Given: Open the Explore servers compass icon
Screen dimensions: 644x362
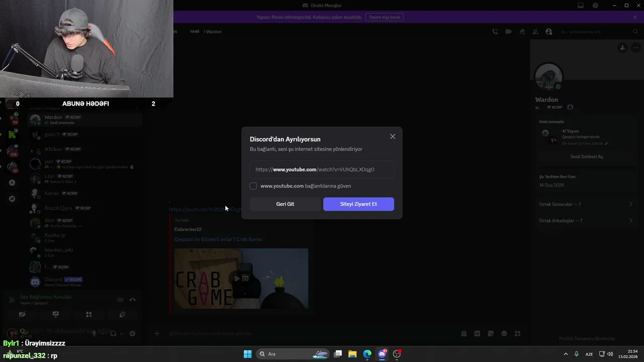Looking at the screenshot, I should (12, 199).
